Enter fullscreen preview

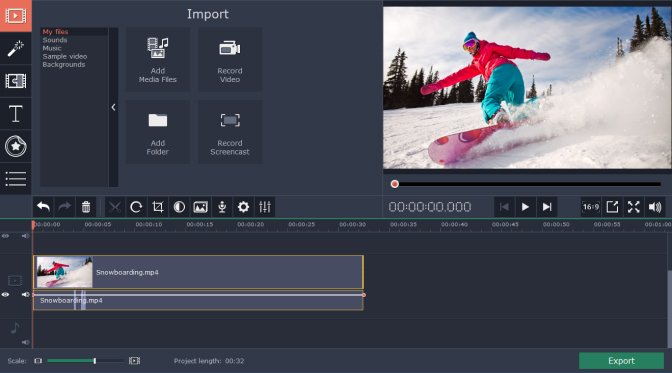pyautogui.click(x=633, y=207)
